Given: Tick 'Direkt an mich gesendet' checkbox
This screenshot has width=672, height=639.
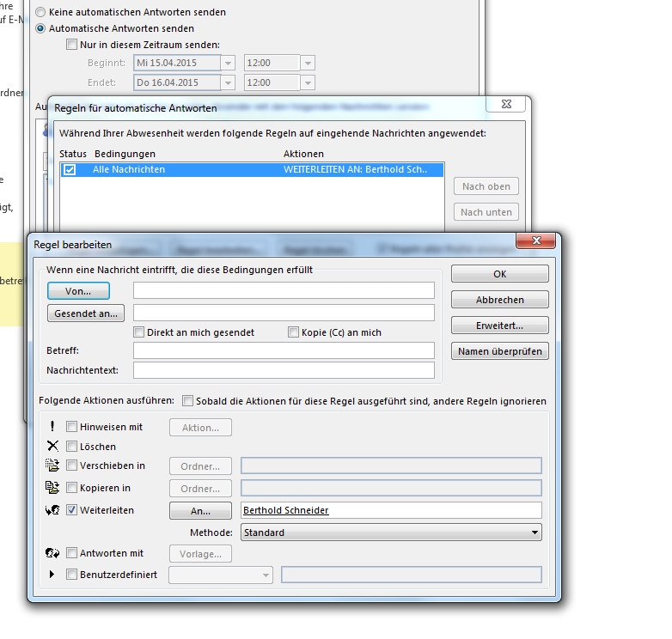Looking at the screenshot, I should click(x=139, y=332).
